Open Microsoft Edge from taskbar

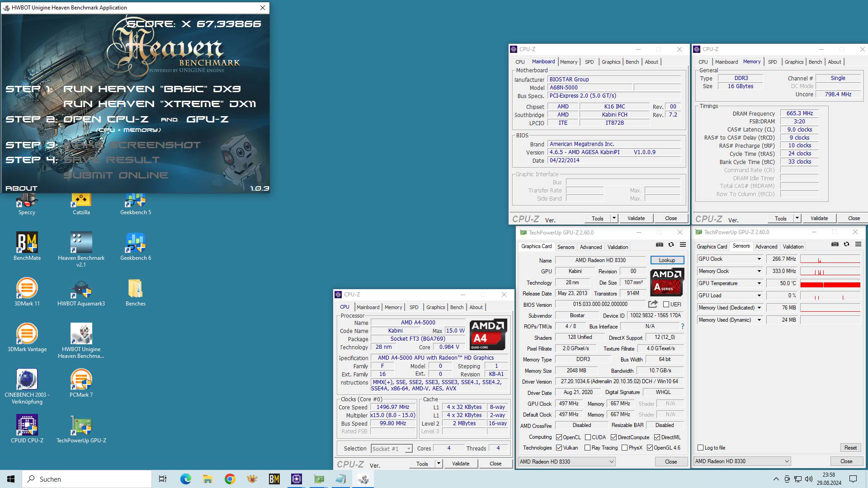(x=185, y=479)
